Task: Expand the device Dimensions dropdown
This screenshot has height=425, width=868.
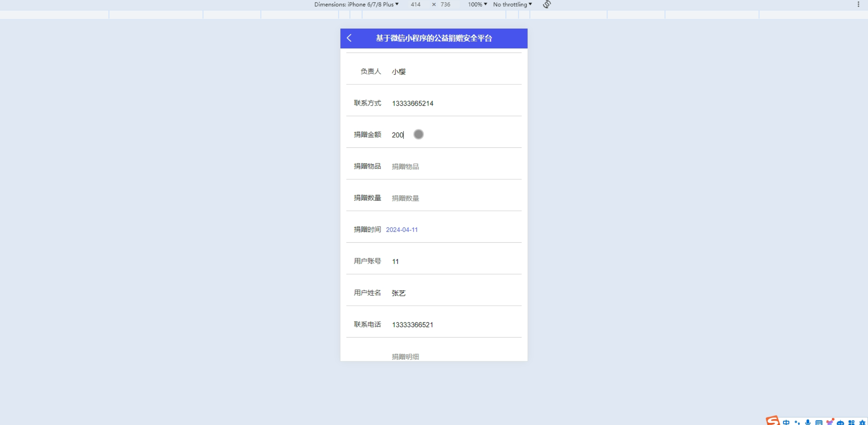Action: point(356,4)
